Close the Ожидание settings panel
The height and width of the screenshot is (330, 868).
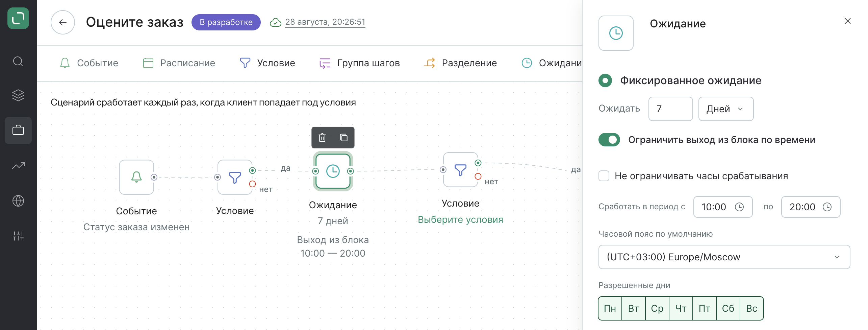(x=847, y=21)
